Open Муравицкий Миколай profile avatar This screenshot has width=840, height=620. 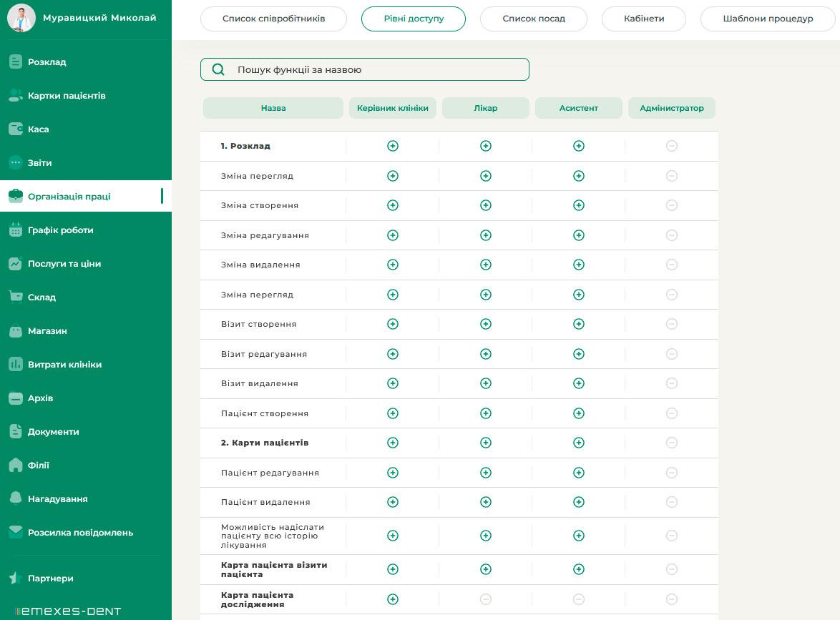(x=21, y=18)
